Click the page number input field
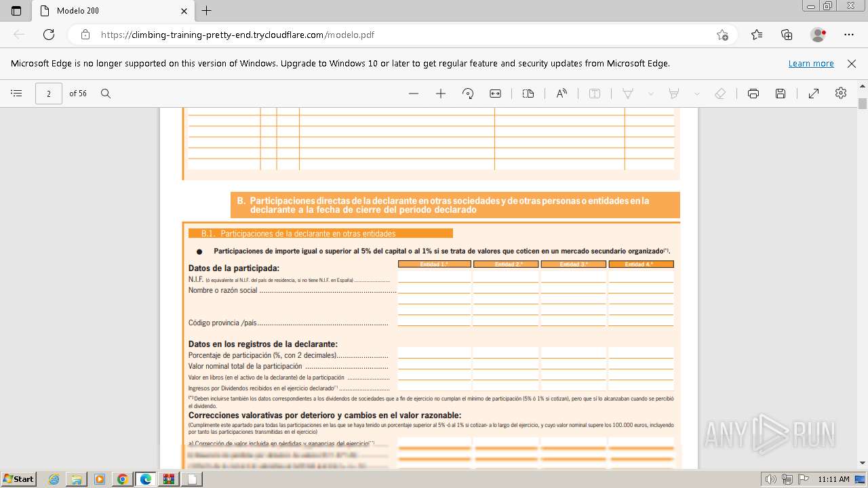 [x=49, y=94]
